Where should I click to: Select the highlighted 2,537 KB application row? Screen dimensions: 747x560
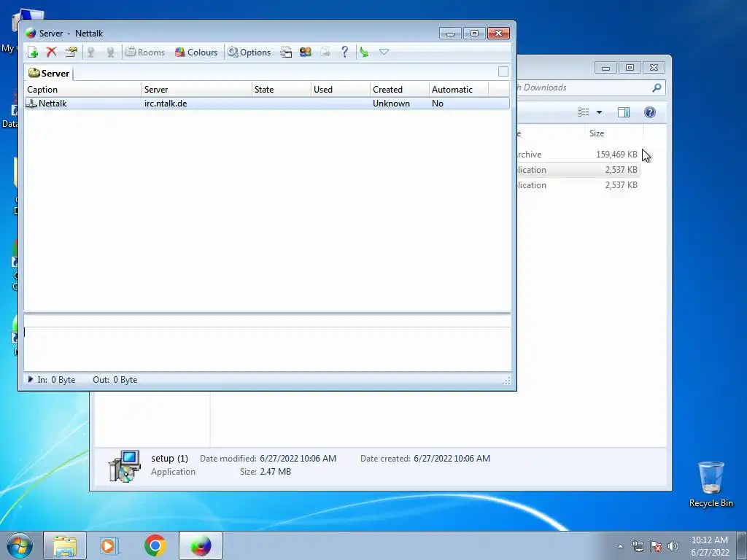(578, 169)
